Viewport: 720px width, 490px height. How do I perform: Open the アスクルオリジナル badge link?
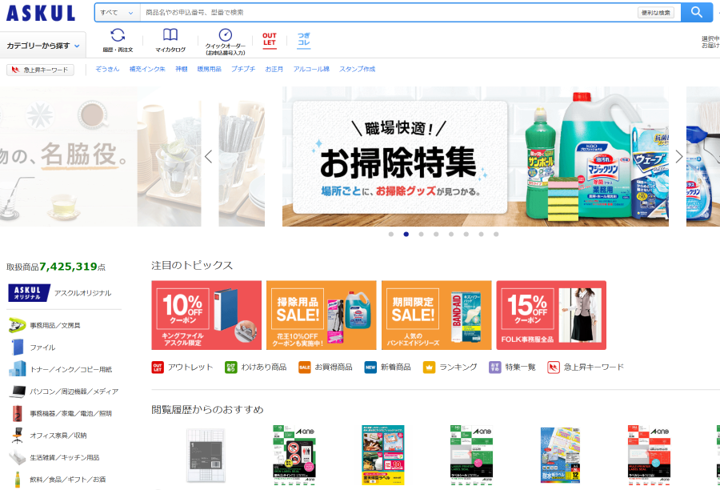(x=60, y=293)
